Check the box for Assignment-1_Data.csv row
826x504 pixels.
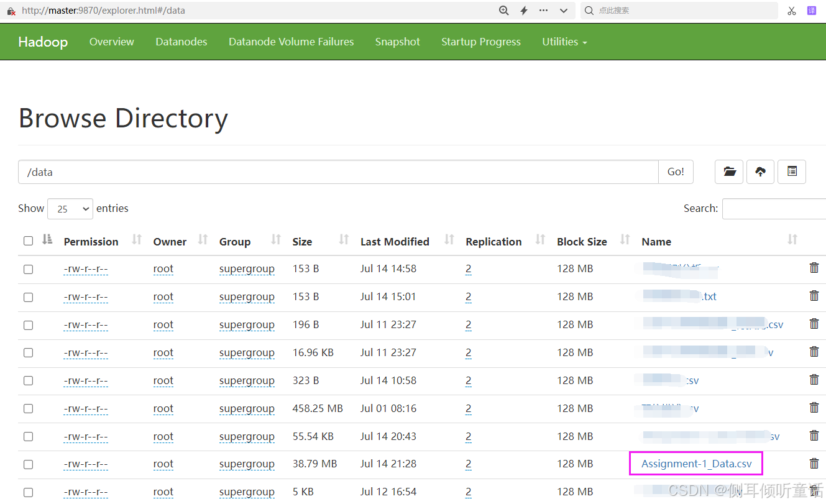tap(28, 464)
